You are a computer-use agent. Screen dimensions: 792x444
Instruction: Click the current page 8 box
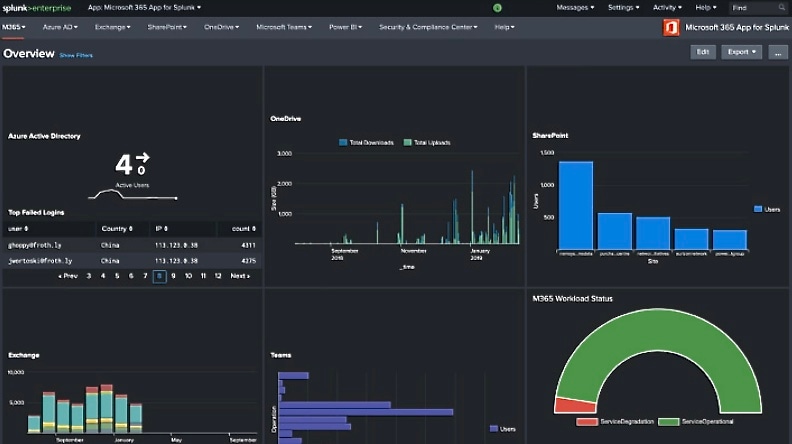159,276
